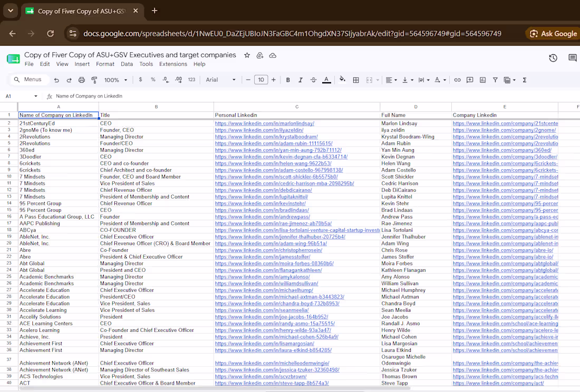The image size is (580, 392).
Task: Open the Help menu
Action: [x=199, y=64]
